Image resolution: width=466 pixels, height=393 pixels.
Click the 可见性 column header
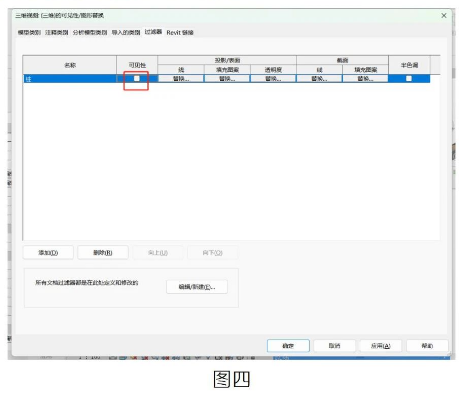click(137, 65)
